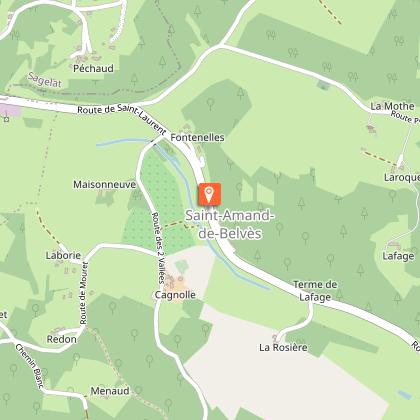Image resolution: width=420 pixels, height=420 pixels.
Task: Select the Maisonneuve place name
Action: pos(105,184)
